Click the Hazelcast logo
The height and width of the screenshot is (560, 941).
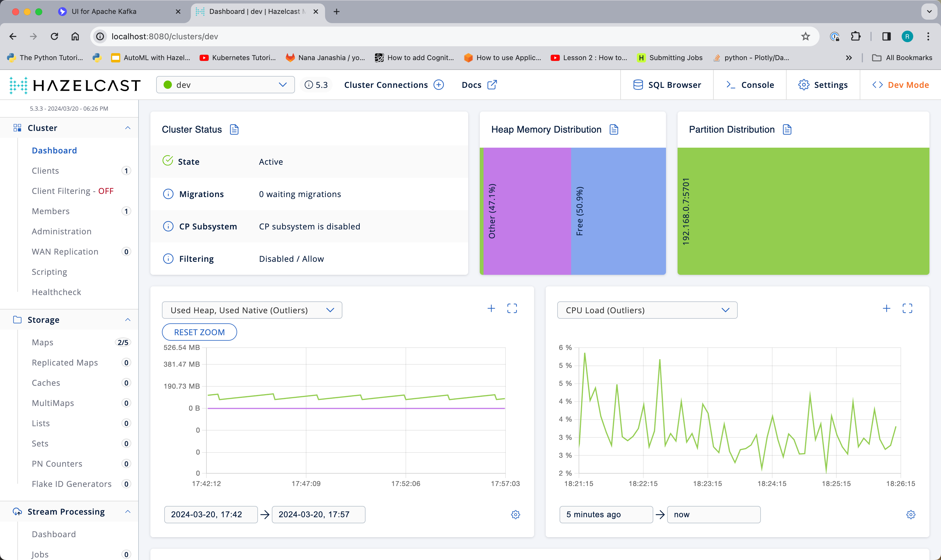coord(75,85)
